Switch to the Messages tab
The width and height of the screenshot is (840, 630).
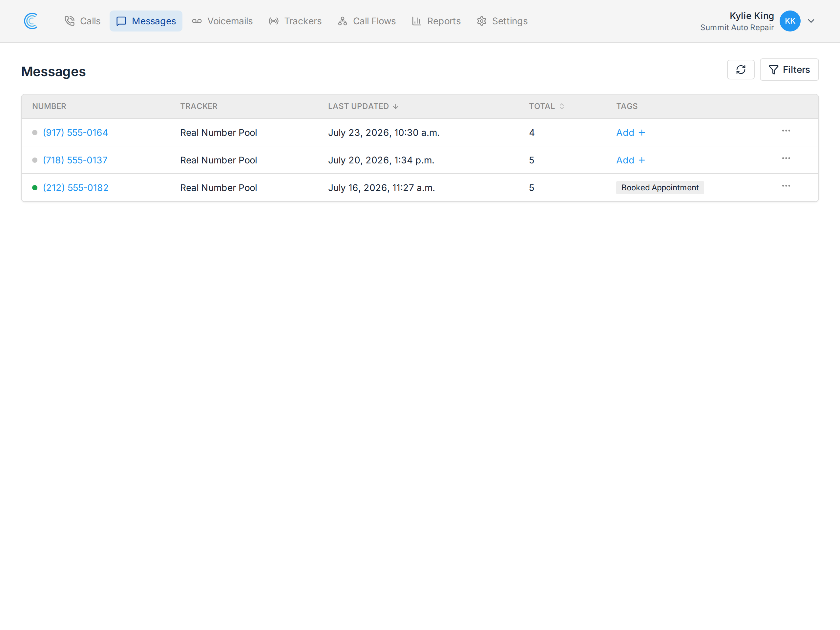146,21
